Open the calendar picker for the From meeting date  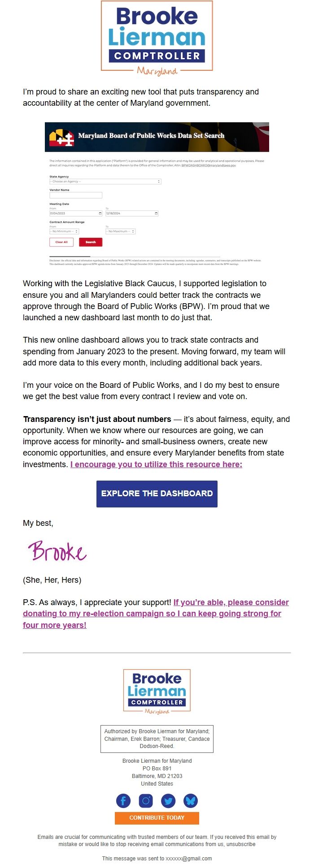click(100, 213)
